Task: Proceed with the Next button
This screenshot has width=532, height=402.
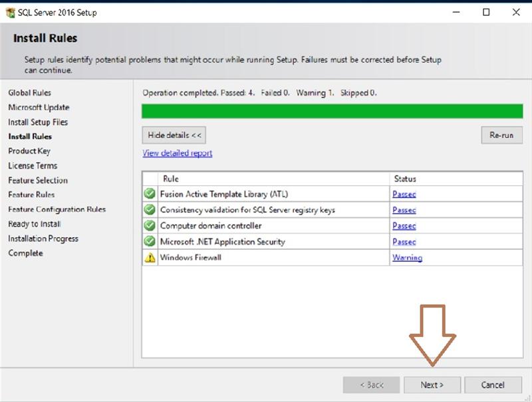Action: [x=432, y=385]
